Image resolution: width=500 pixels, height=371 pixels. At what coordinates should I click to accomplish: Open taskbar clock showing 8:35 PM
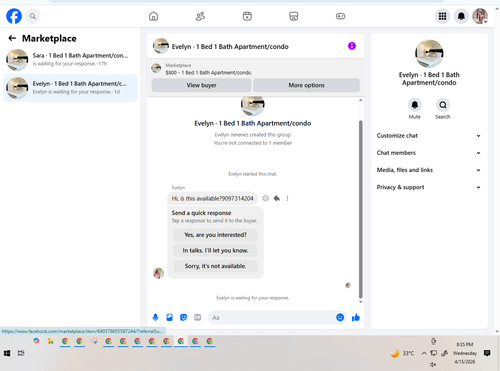pos(465,353)
